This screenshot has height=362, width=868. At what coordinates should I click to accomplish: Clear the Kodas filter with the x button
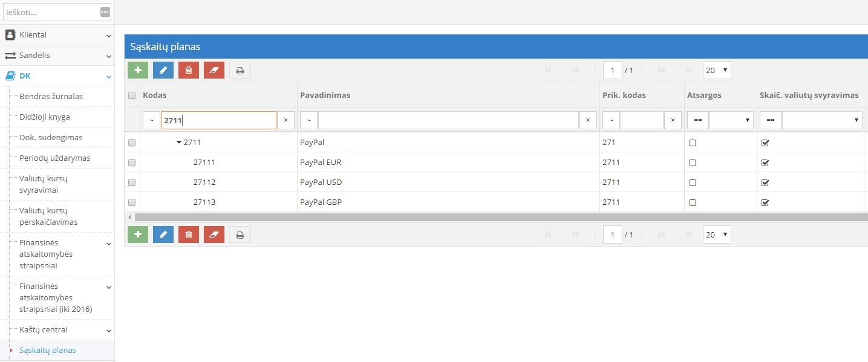pyautogui.click(x=286, y=120)
